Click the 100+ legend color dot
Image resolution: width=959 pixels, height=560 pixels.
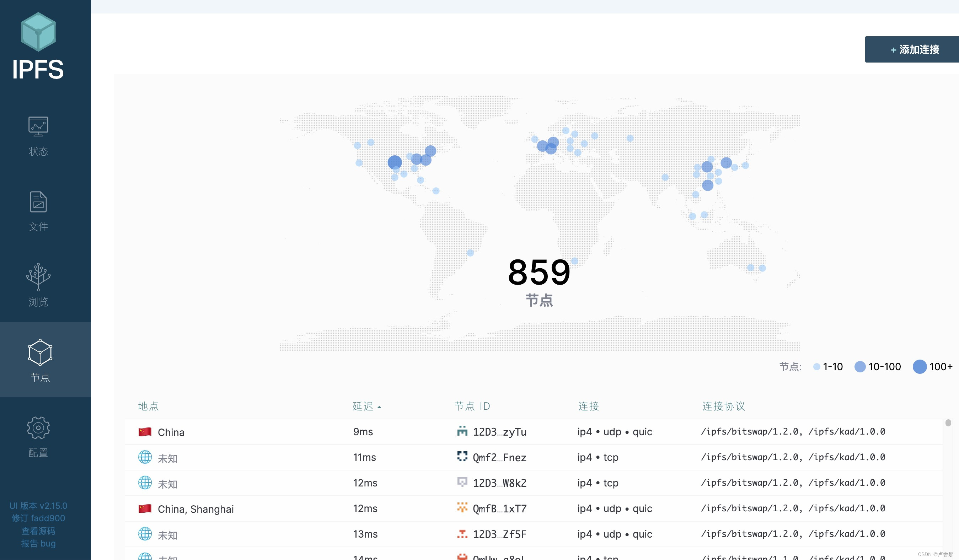[x=920, y=367]
